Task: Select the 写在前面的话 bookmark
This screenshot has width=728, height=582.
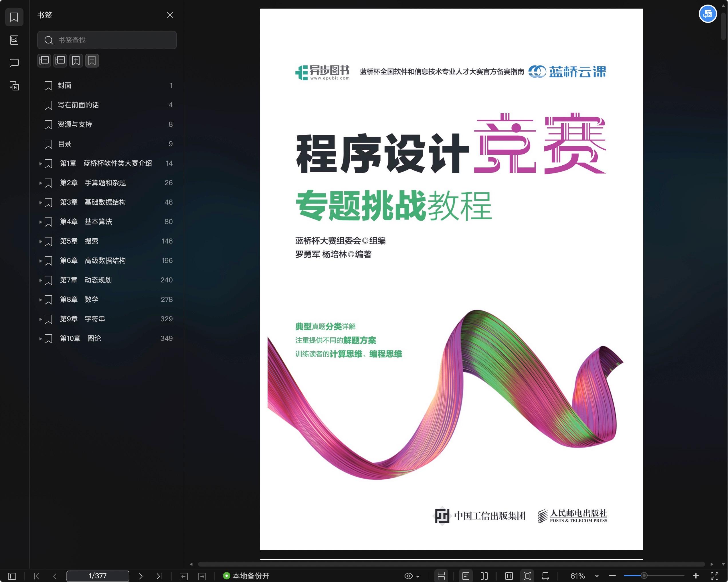Action: pos(107,105)
